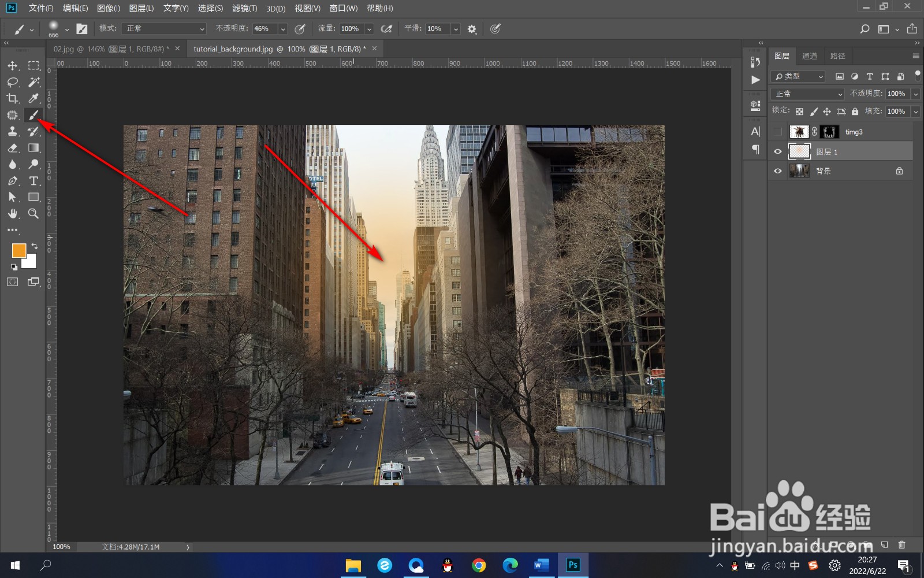Screen dimensions: 924x578
Task: Toggle layer filtering on/off switch
Action: coord(918,75)
